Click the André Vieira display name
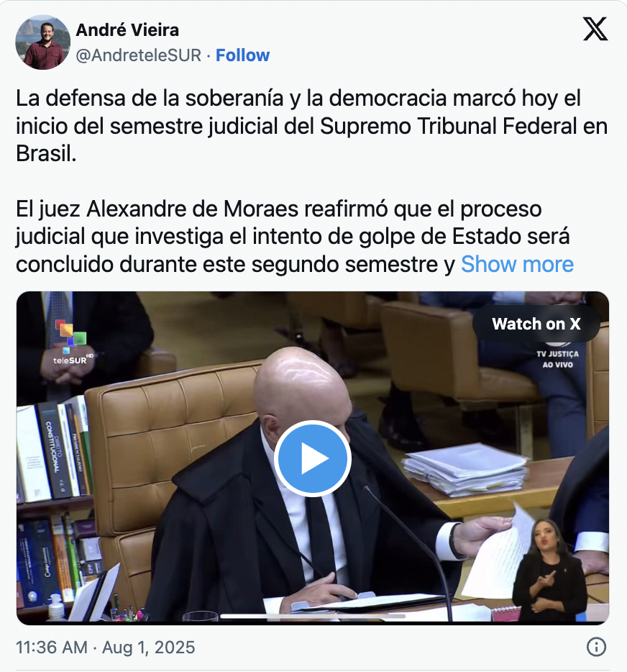Viewport: 627px width, 672px height. pyautogui.click(x=127, y=30)
